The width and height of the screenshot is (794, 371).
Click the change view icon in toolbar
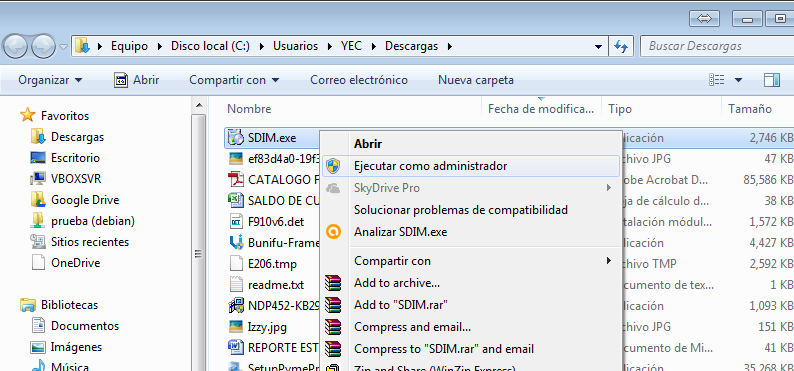click(717, 80)
